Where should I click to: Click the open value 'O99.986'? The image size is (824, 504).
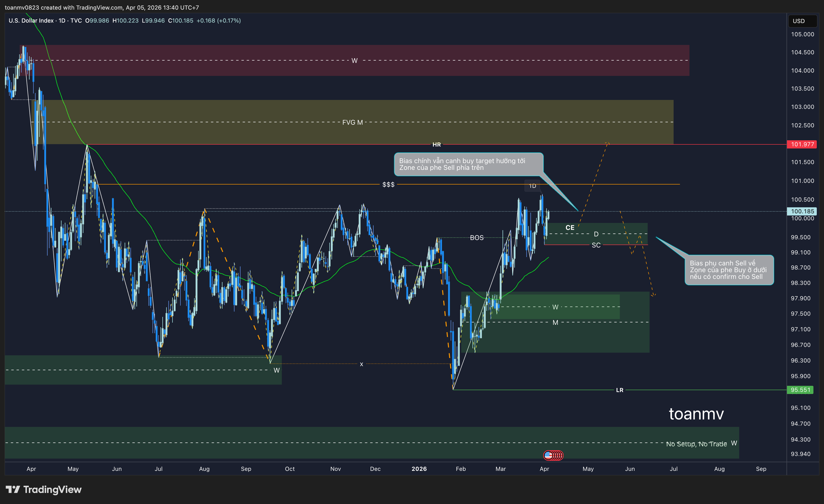pos(97,20)
